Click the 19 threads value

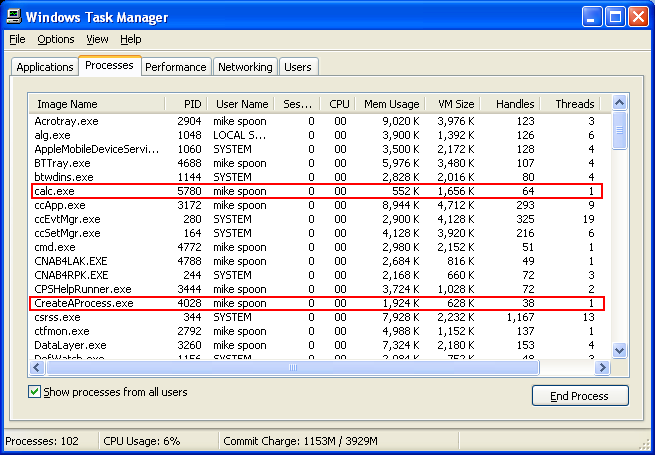[x=589, y=219]
